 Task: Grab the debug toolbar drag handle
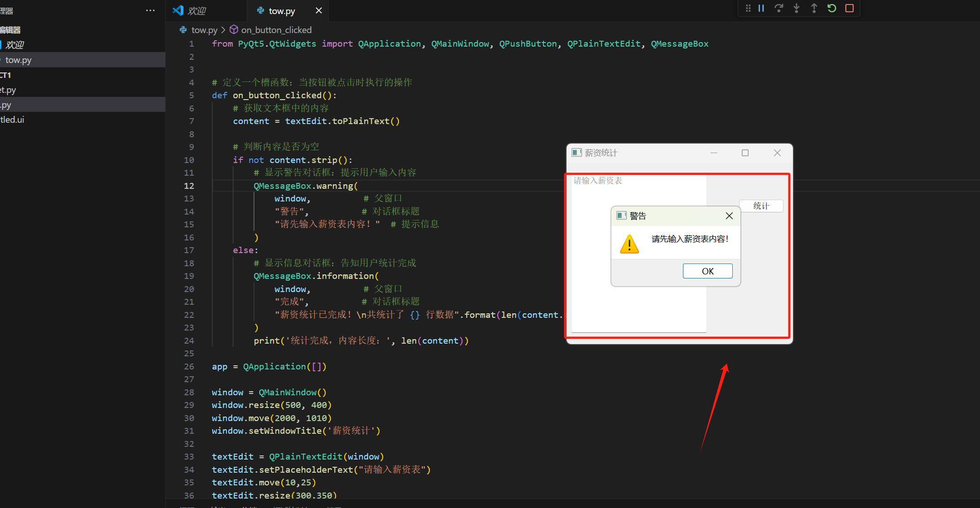click(x=748, y=8)
